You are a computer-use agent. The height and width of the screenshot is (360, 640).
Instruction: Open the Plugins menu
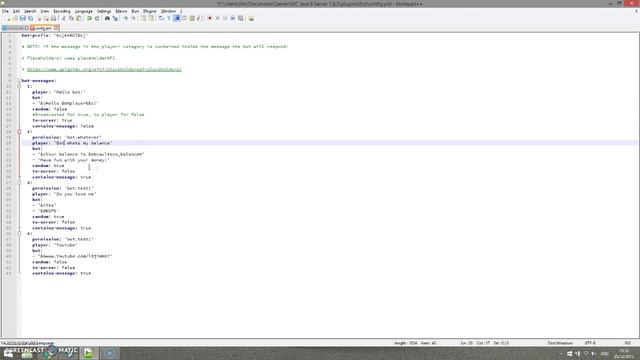(x=150, y=11)
